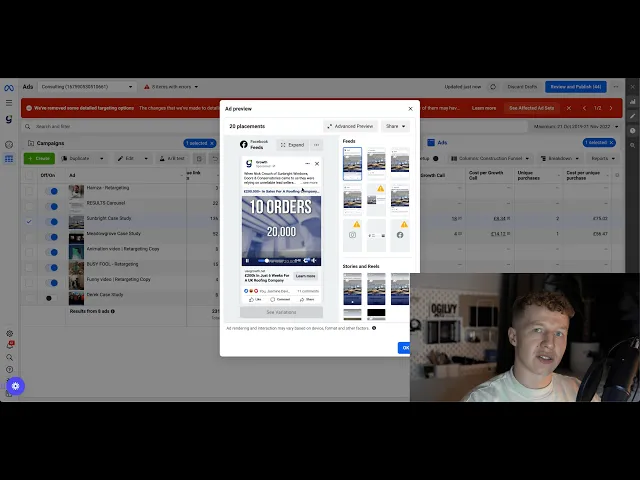Click See Affected Ad Sets button
The image size is (640, 480).
[531, 108]
